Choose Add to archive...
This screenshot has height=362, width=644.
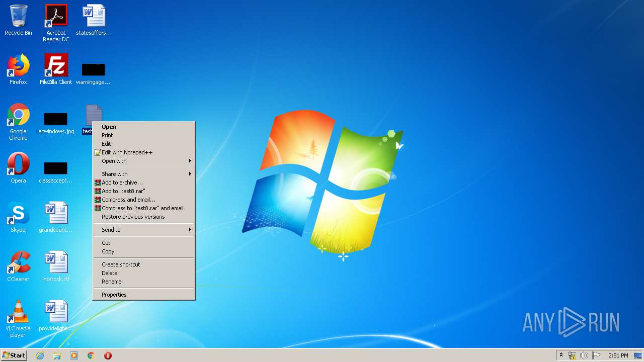click(x=144, y=183)
